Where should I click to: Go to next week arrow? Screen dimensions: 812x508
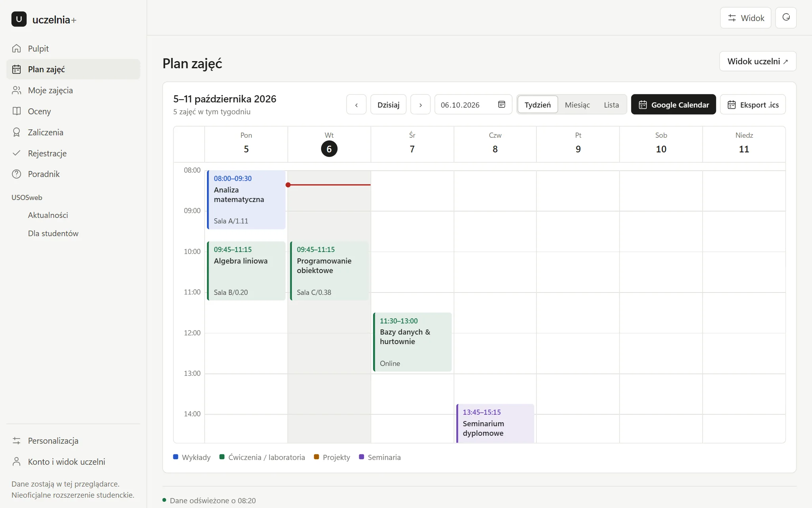pyautogui.click(x=420, y=104)
